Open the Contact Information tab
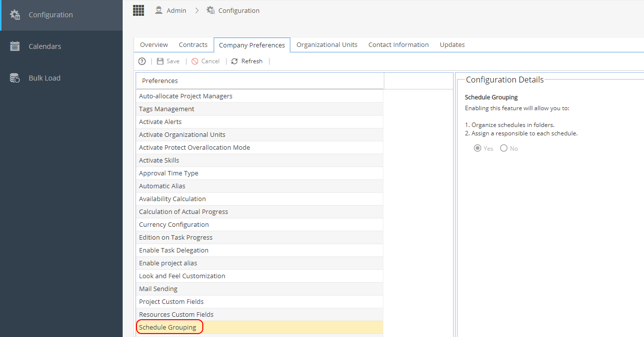The image size is (644, 337). tap(399, 44)
